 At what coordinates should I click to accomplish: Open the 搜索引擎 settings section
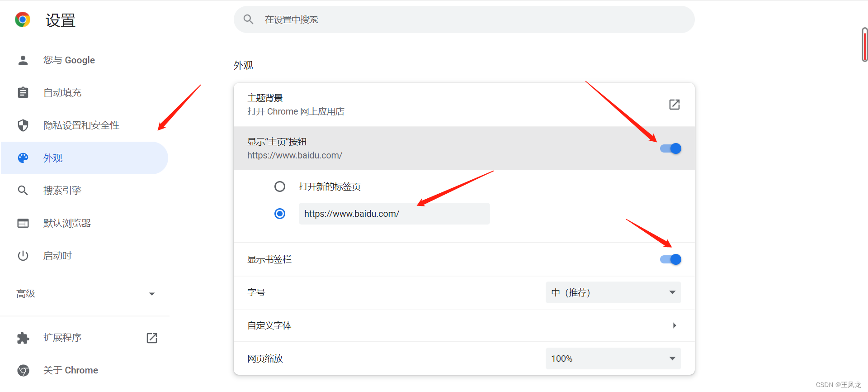coord(62,191)
